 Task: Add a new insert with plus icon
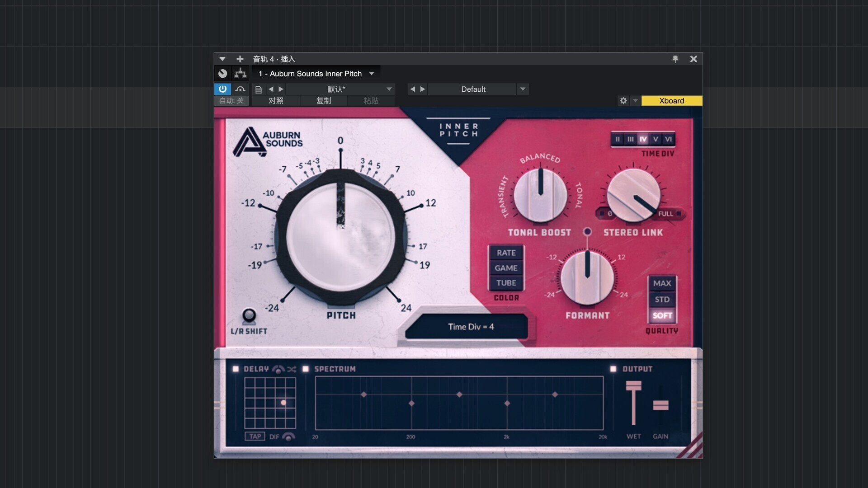240,59
